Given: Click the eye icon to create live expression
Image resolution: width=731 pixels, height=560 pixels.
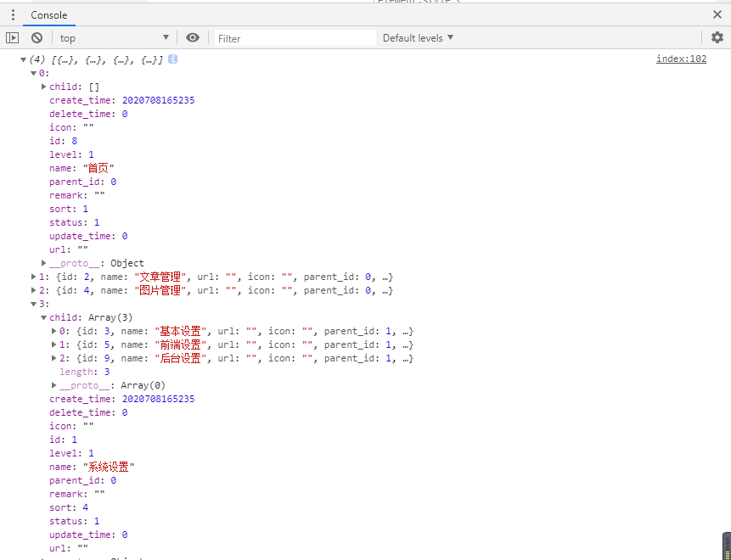Looking at the screenshot, I should (x=193, y=37).
